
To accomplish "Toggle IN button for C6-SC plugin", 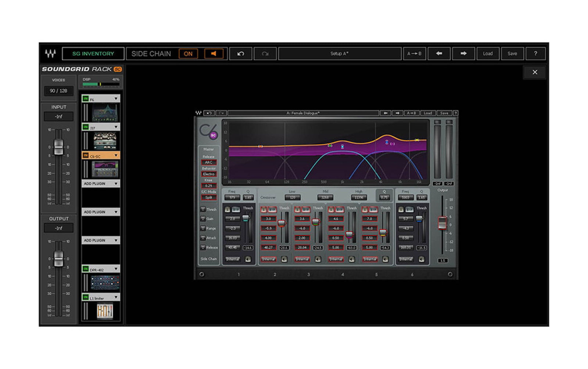I will [86, 155].
